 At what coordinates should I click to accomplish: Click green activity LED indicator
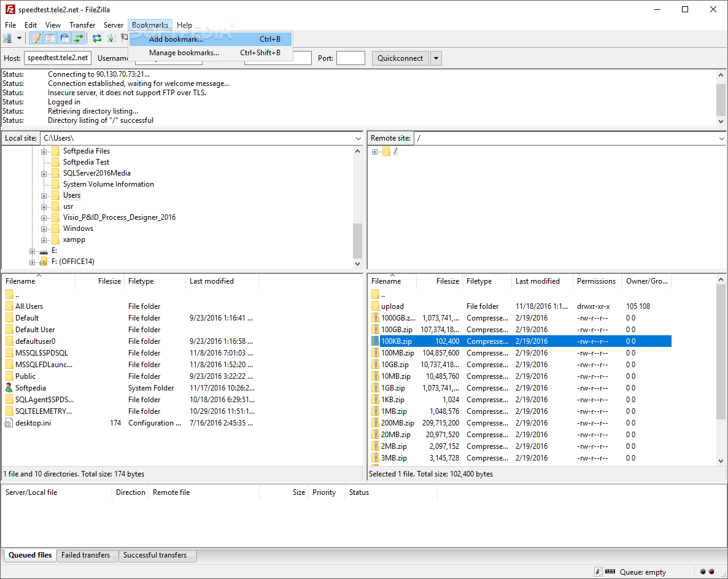[x=702, y=572]
